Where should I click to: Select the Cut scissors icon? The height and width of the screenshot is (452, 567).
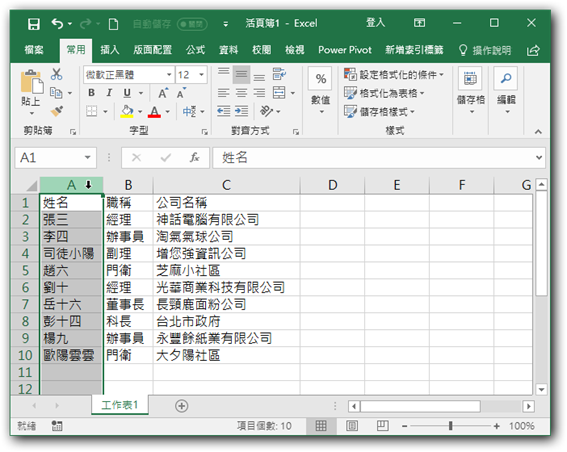(56, 74)
